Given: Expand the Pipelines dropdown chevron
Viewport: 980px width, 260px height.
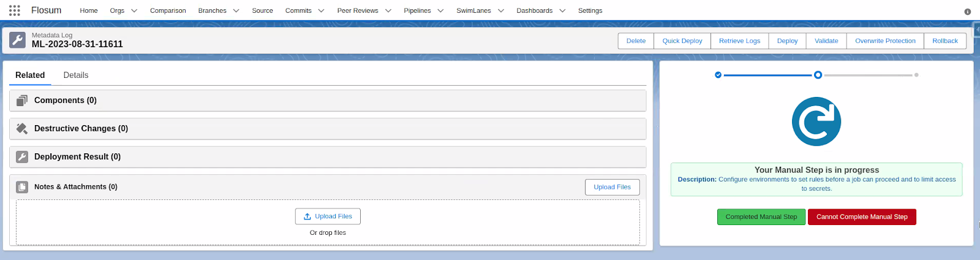Looking at the screenshot, I should click(440, 11).
